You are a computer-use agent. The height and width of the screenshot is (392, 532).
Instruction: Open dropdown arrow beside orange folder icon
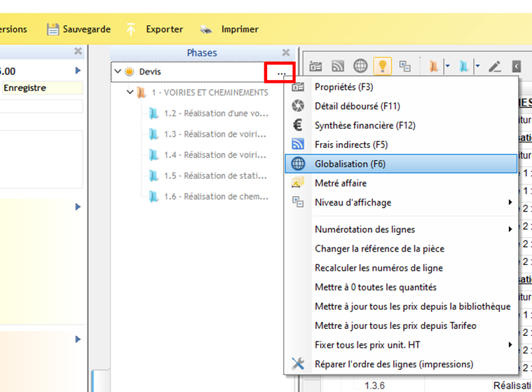click(446, 67)
